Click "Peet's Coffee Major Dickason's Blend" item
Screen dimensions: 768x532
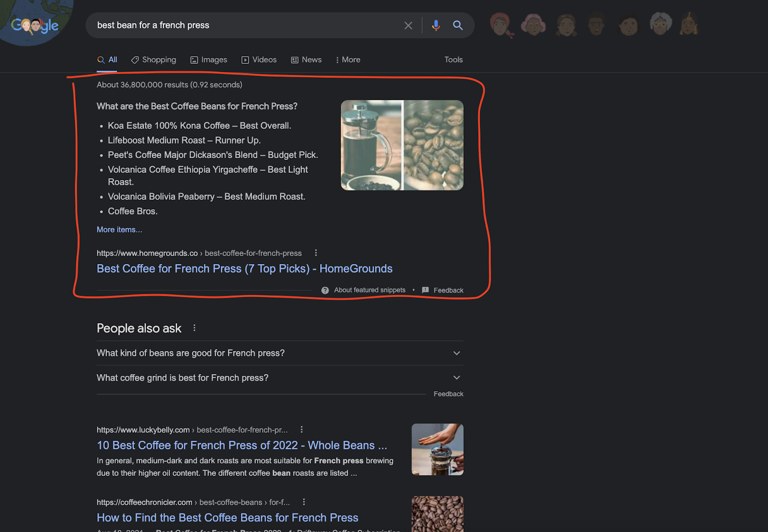(x=213, y=155)
